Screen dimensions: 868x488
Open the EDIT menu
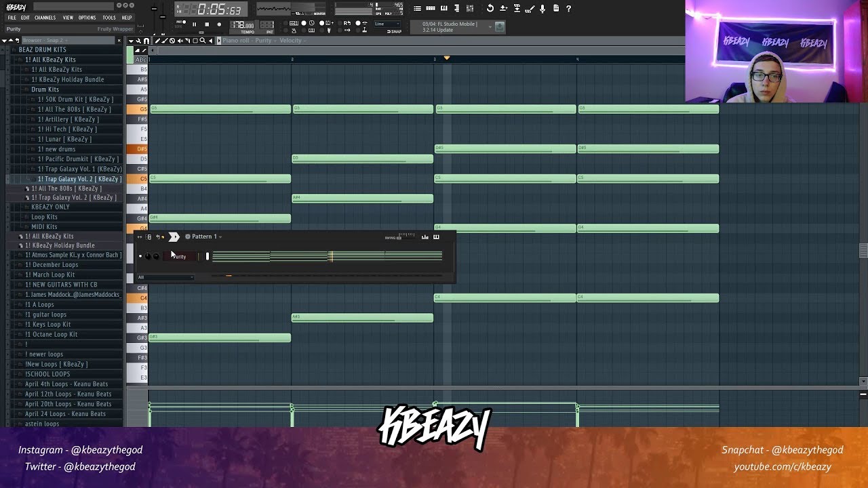pos(25,18)
